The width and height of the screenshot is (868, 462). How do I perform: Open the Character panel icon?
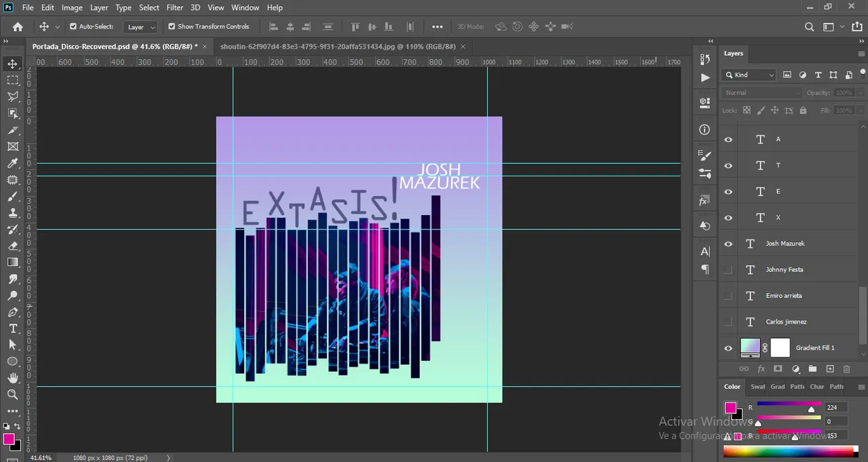[705, 252]
